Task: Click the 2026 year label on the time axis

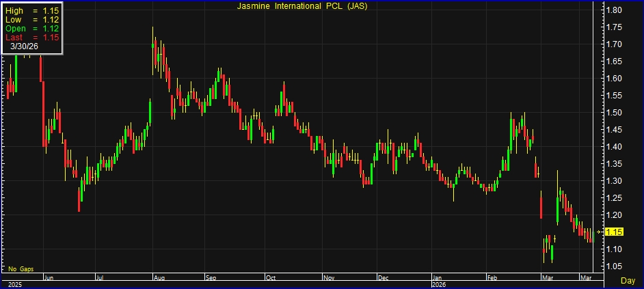Action: coord(439,284)
